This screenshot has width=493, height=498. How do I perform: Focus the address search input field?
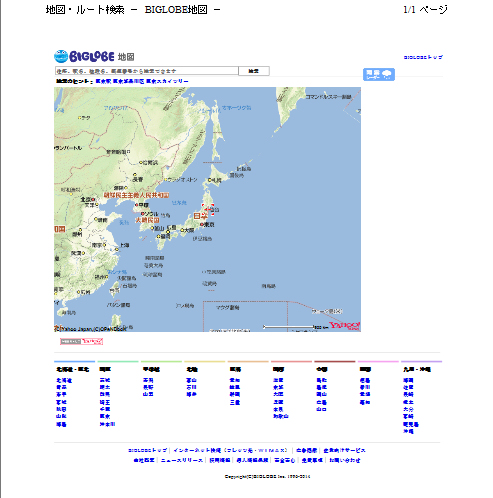(146, 71)
